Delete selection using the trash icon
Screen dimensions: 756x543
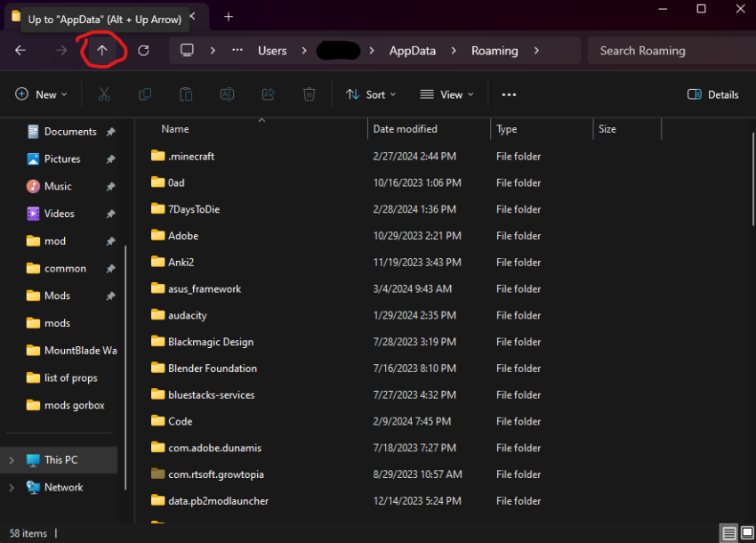click(308, 94)
